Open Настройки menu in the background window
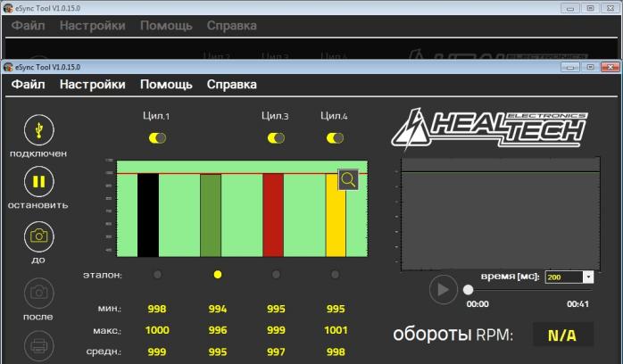 tap(93, 25)
